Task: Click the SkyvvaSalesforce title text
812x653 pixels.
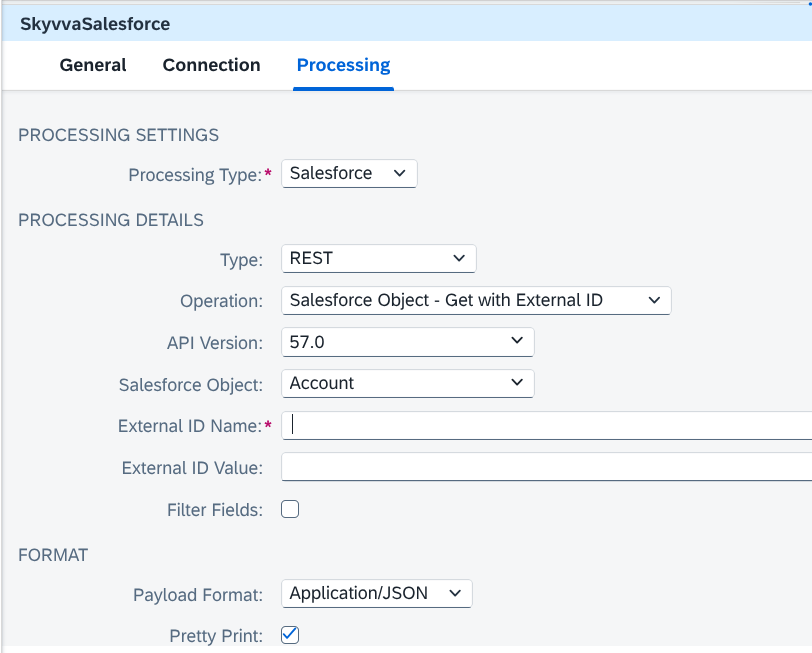Action: click(x=95, y=24)
